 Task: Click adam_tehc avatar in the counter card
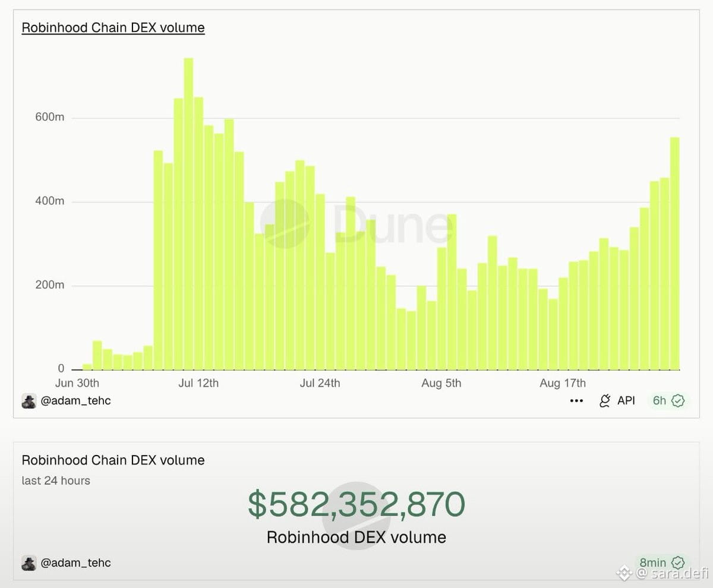tap(29, 563)
